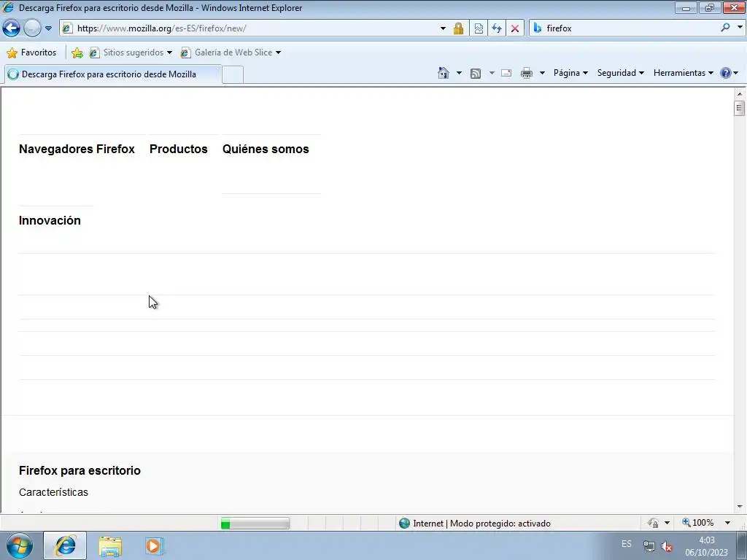Viewport: 747px width, 560px height.
Task: Add to Favorites bar star icon
Action: [77, 52]
